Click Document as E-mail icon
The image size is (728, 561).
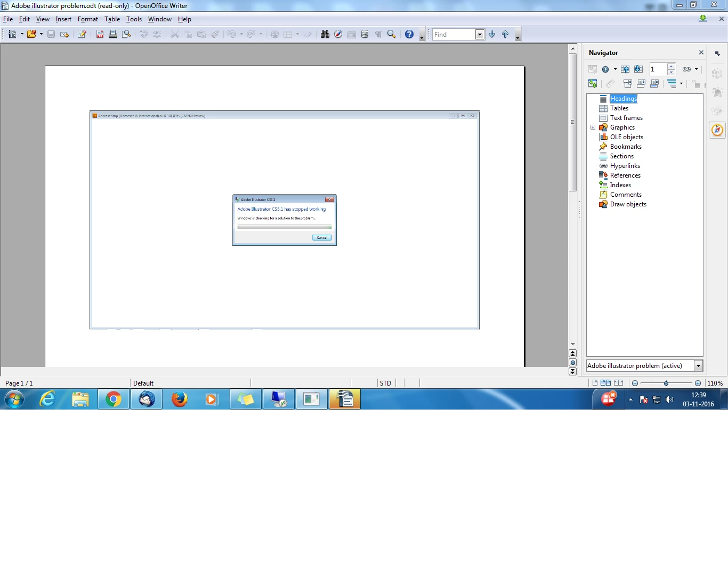(x=64, y=34)
